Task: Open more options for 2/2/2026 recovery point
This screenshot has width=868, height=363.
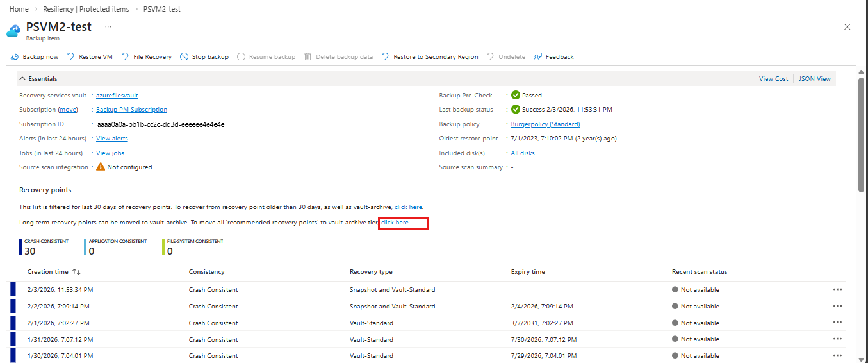Action: [x=837, y=306]
